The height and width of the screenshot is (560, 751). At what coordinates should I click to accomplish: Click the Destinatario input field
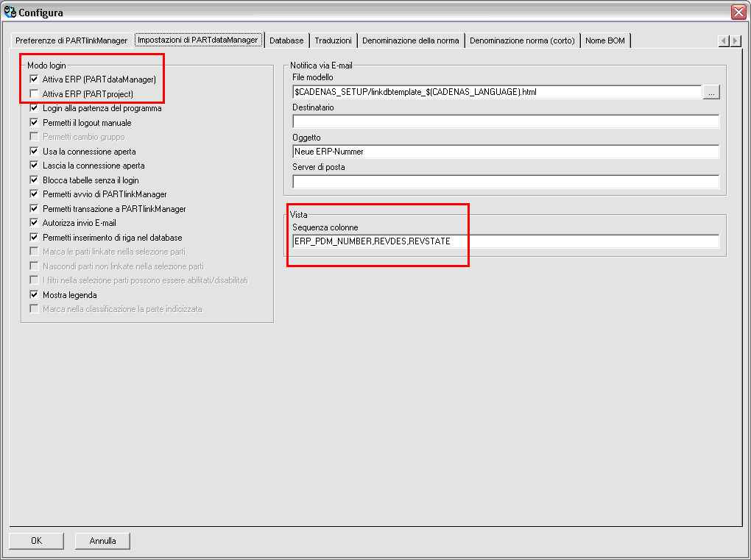(506, 121)
